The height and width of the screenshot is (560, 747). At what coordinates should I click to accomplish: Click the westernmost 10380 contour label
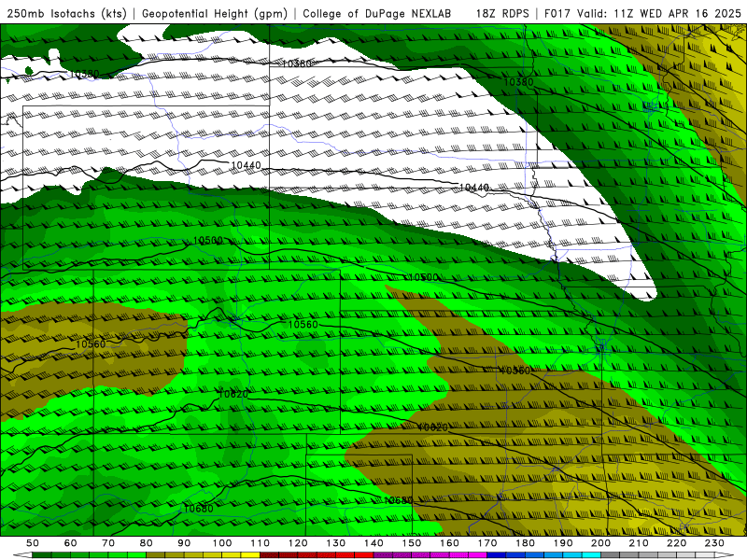(84, 74)
